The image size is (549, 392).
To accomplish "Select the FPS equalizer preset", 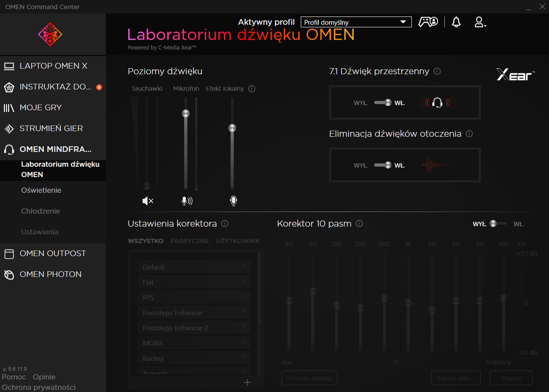I will (x=194, y=297).
